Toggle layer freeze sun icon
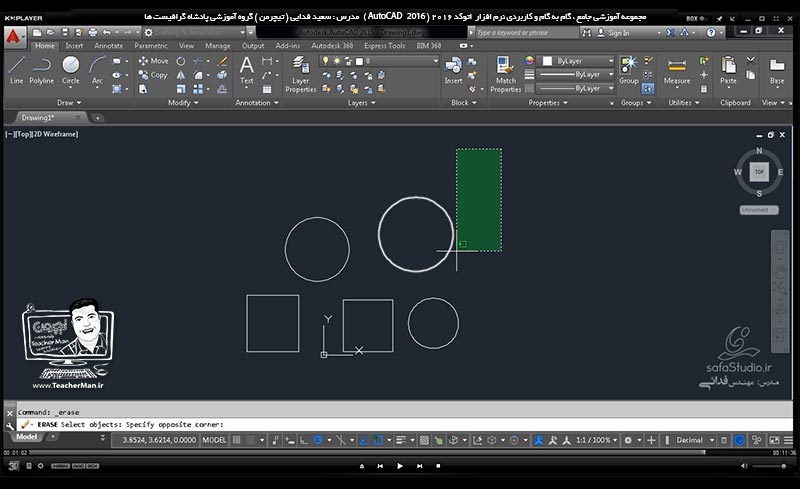Image resolution: width=800 pixels, height=489 pixels. [337, 61]
